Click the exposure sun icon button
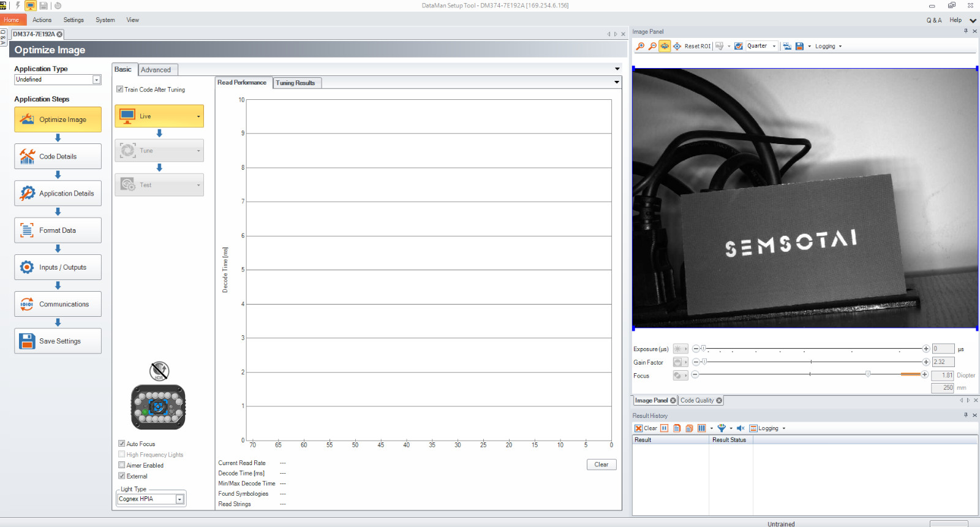Viewport: 980px width, 527px height. point(680,349)
